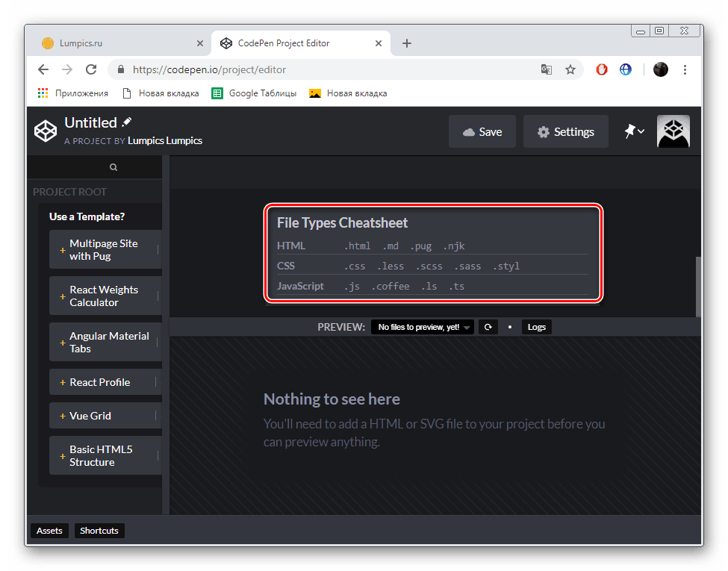Click the ad blocker extension icon
This screenshot has height=571, width=728.
601,69
